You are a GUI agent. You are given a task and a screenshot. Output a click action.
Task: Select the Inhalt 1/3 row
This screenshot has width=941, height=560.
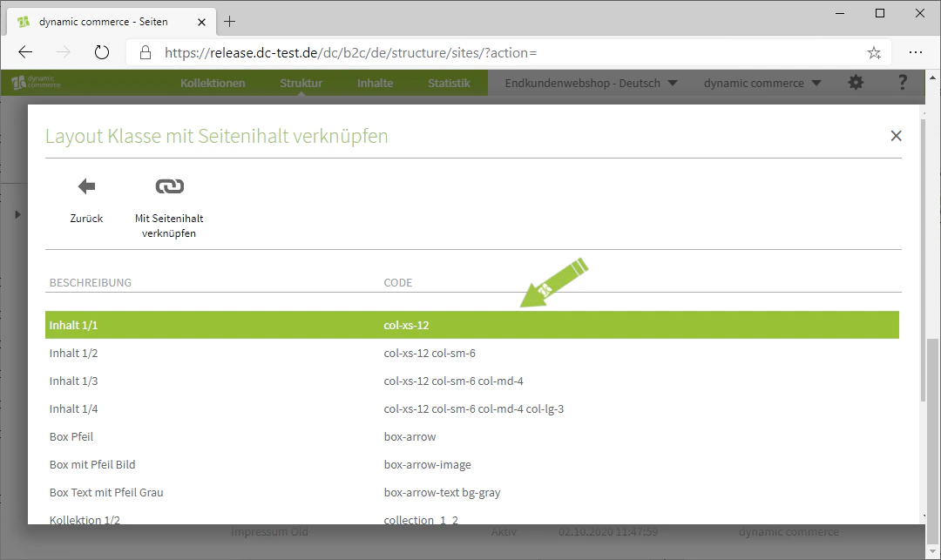click(x=471, y=381)
